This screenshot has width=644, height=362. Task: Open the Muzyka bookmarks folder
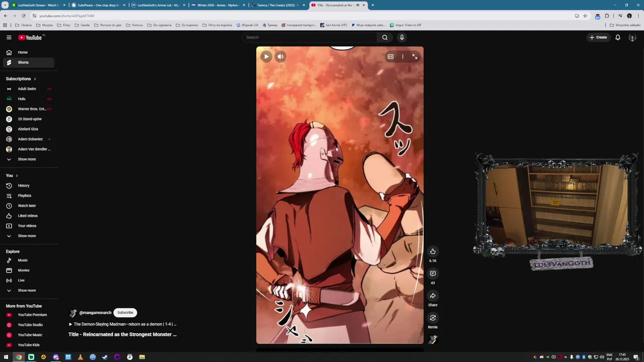point(44,25)
